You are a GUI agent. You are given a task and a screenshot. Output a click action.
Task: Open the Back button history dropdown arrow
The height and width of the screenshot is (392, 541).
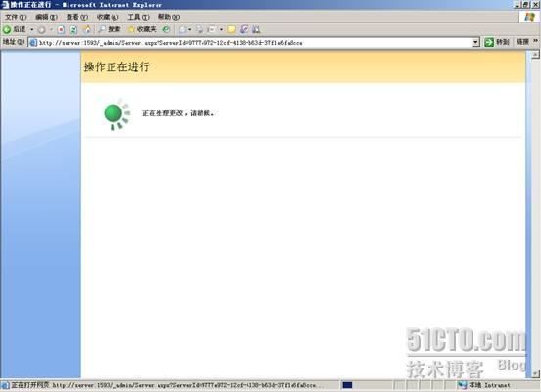31,29
